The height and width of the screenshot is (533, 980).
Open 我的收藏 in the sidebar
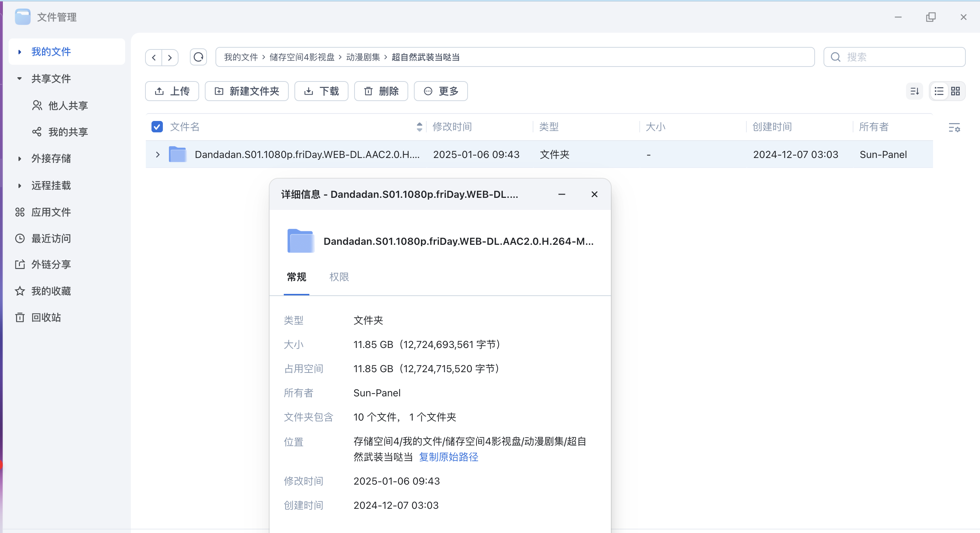point(43,291)
